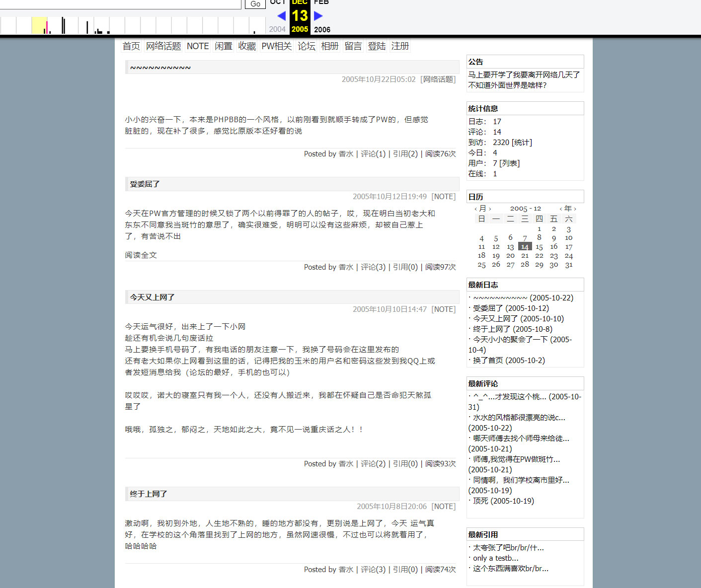Screen dimensions: 701x588
Task: Open [NOTE] category beside 今天又上网了 post
Action: click(444, 309)
